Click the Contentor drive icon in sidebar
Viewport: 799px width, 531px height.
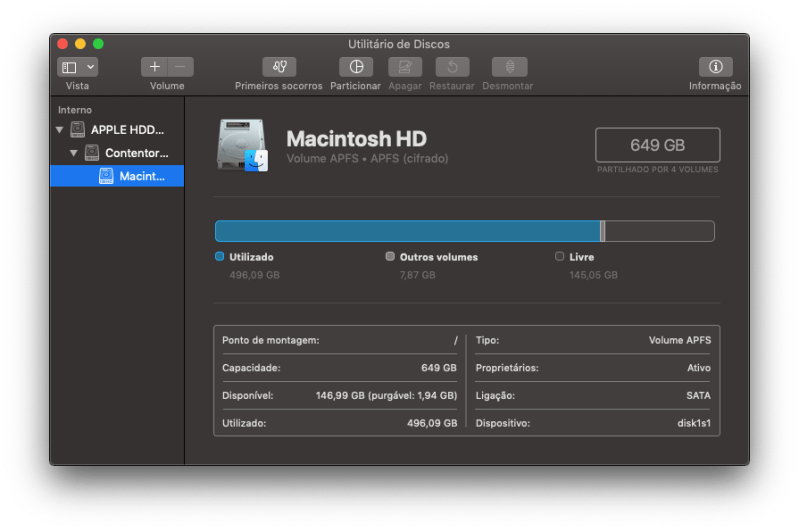tap(92, 152)
